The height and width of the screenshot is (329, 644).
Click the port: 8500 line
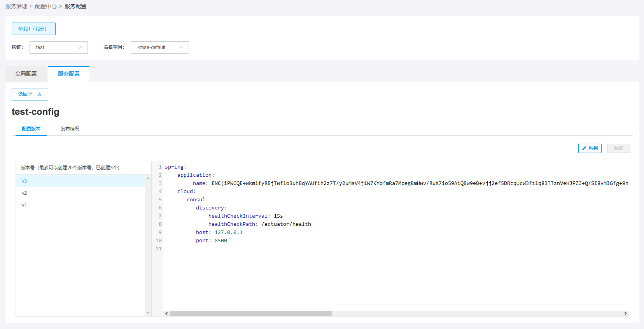212,241
